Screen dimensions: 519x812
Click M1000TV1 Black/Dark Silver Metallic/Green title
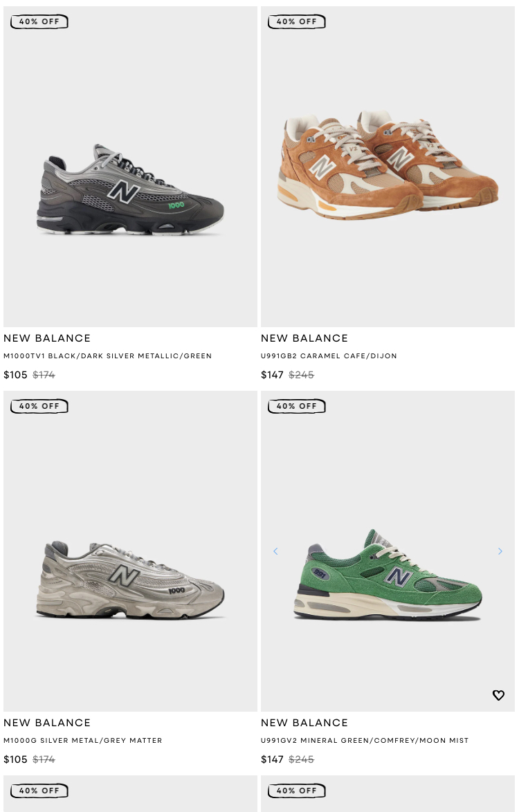pyautogui.click(x=108, y=356)
